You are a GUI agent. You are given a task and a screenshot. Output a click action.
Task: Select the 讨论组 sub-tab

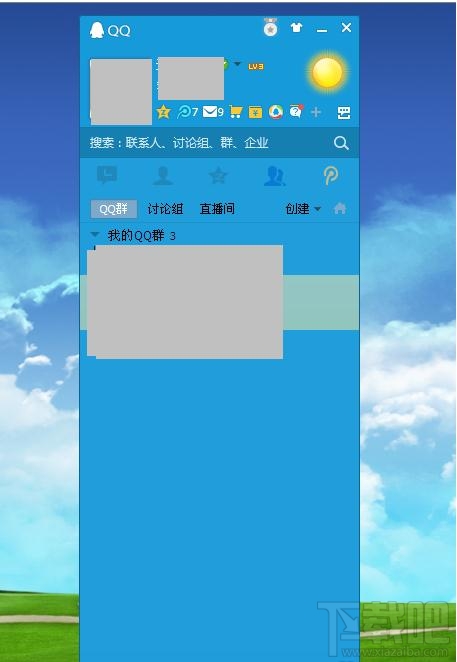click(165, 209)
